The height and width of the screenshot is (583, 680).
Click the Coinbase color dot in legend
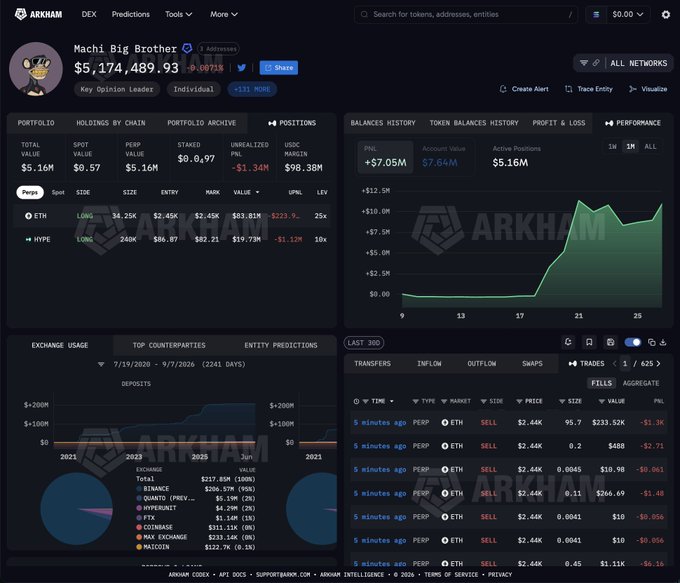(x=139, y=527)
